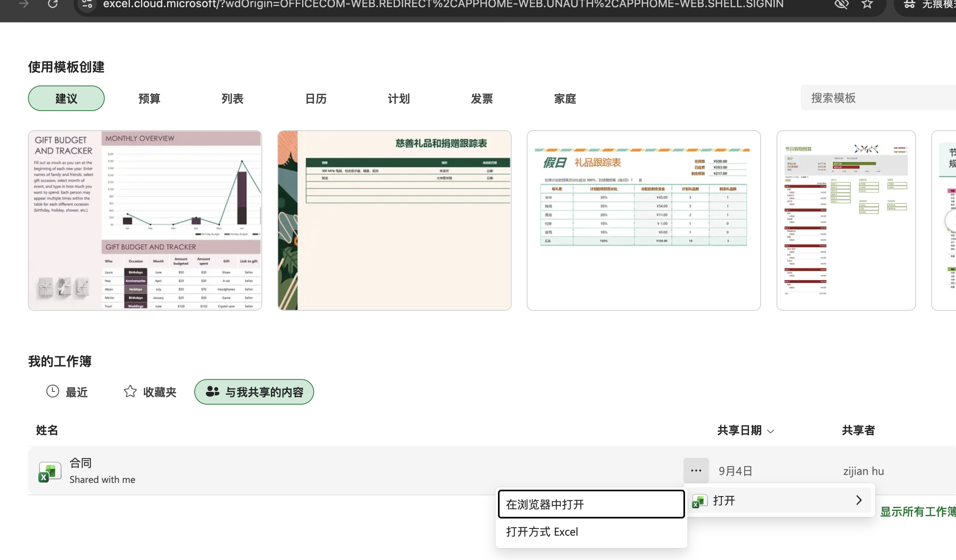This screenshot has height=560, width=956.
Task: Click the three-dots more options button
Action: [x=696, y=471]
